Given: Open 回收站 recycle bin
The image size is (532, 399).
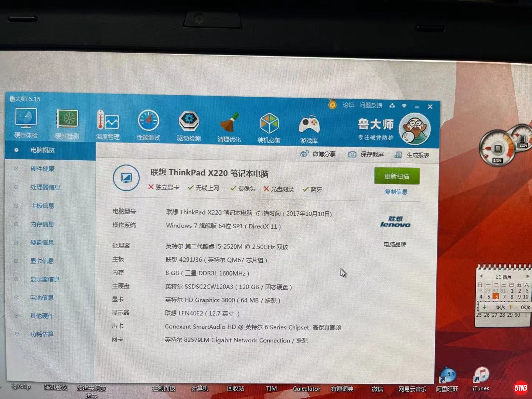Looking at the screenshot, I should [236, 388].
